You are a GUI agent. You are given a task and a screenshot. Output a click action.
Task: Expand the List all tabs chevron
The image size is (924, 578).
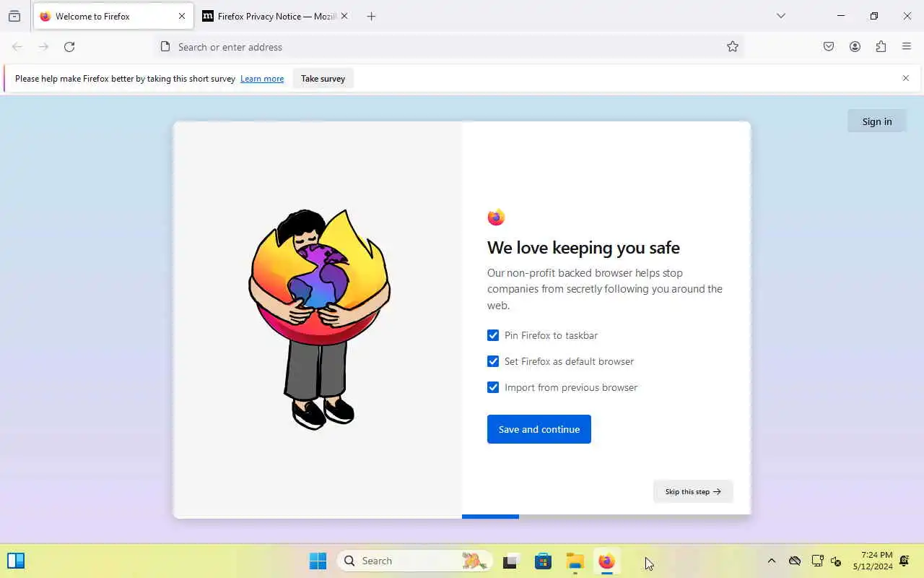coord(781,16)
